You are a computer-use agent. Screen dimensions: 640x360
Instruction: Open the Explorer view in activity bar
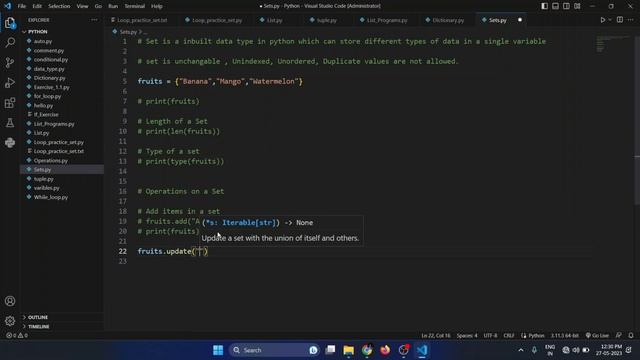click(x=10, y=23)
